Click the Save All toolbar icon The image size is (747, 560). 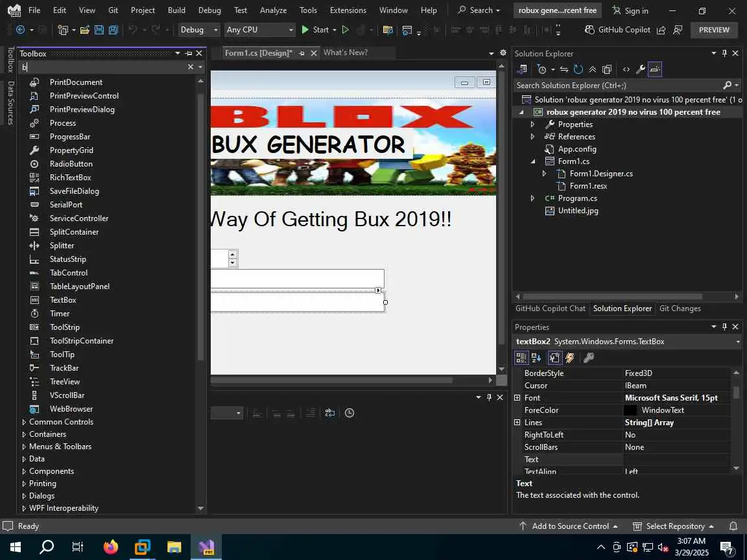[x=113, y=30]
